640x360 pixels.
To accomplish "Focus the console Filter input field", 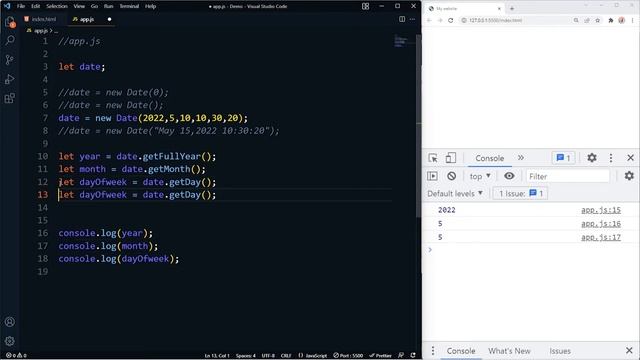I will [x=568, y=176].
